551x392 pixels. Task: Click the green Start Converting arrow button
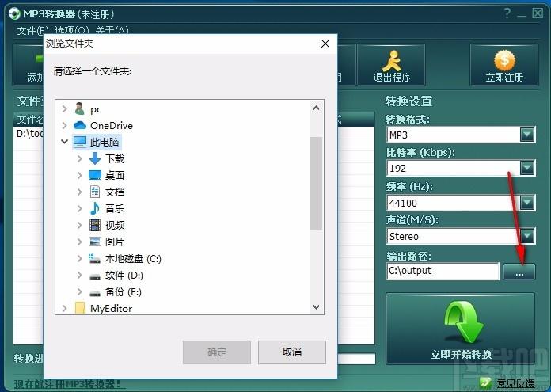point(460,329)
